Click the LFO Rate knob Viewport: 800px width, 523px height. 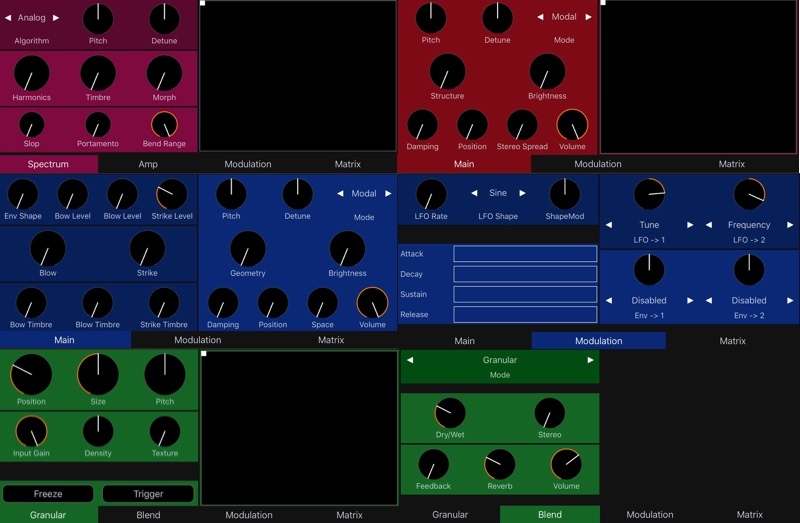[431, 194]
